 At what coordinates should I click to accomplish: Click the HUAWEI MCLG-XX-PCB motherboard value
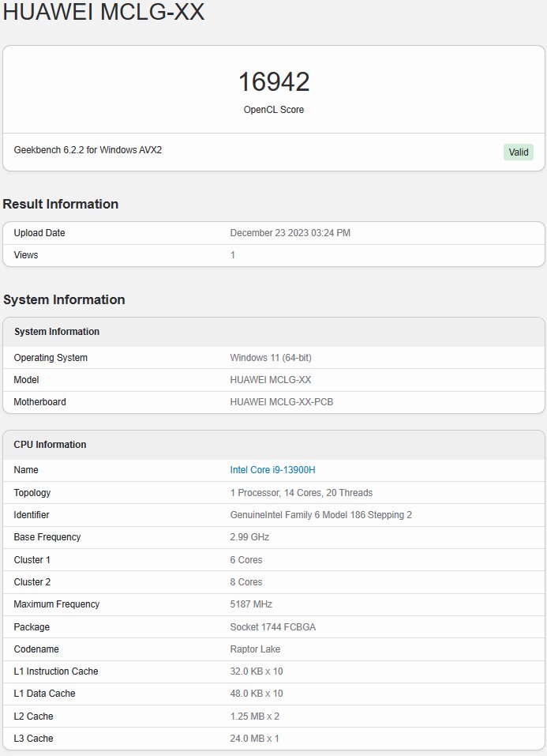[281, 402]
